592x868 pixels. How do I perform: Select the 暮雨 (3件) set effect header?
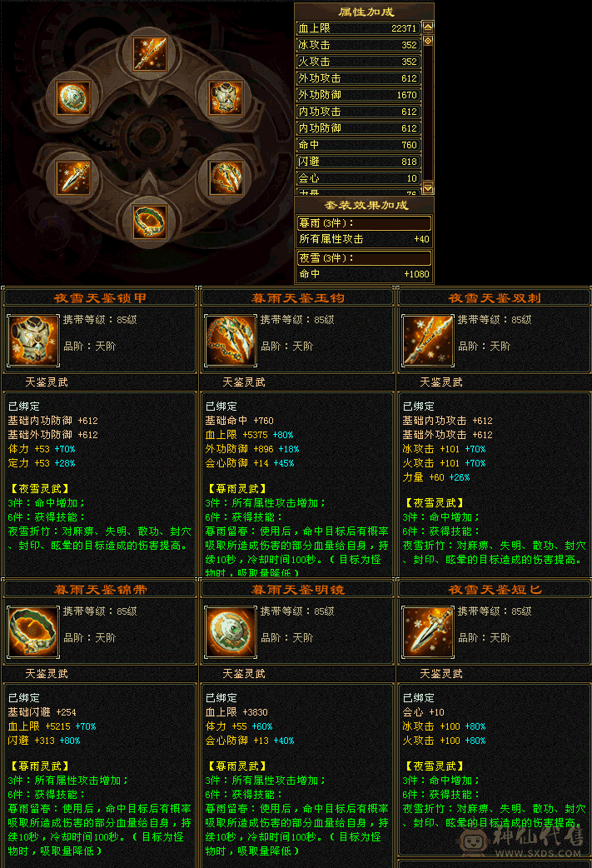(x=364, y=223)
